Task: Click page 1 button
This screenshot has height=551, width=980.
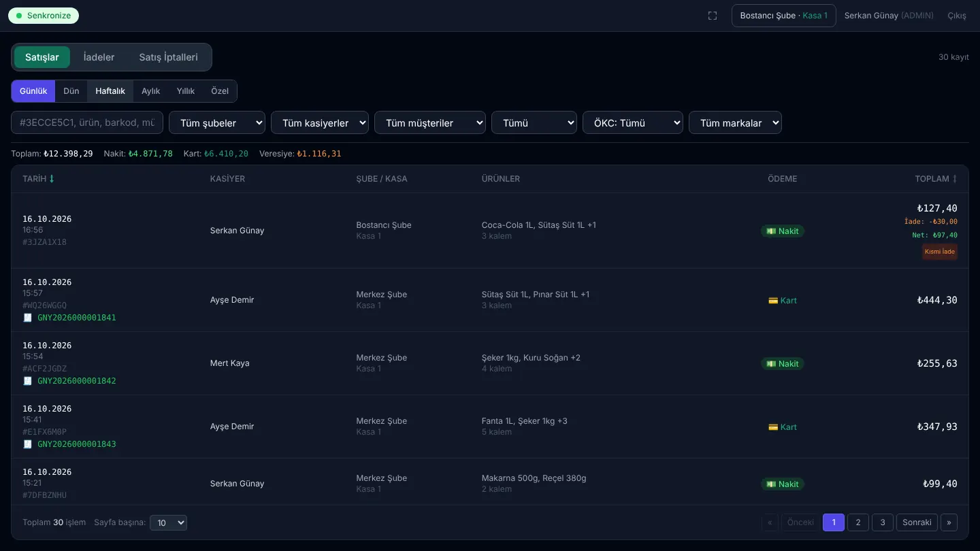Action: click(x=834, y=522)
